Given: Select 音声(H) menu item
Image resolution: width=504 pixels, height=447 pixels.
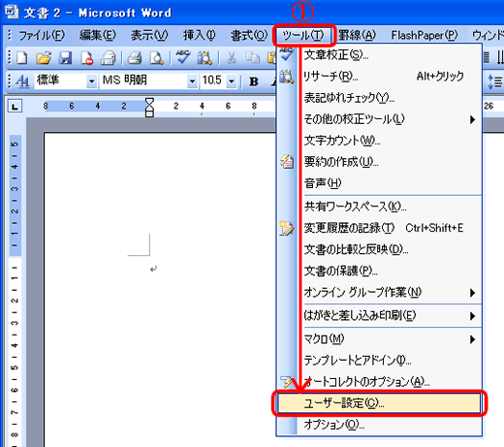Looking at the screenshot, I should click(x=379, y=183).
